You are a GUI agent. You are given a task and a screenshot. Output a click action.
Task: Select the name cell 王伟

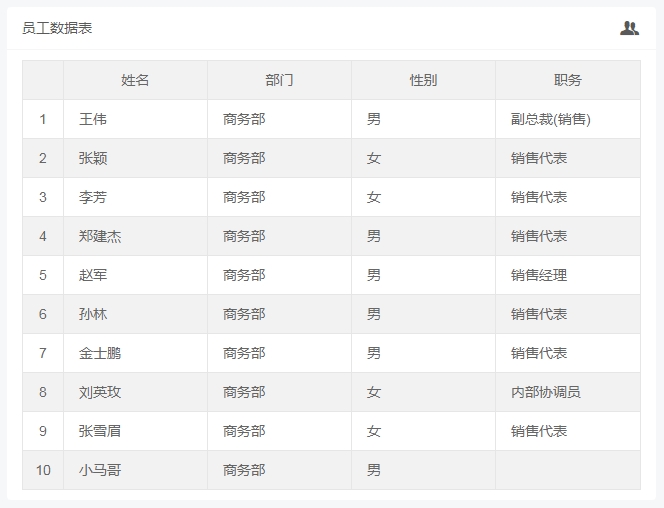[x=93, y=119]
